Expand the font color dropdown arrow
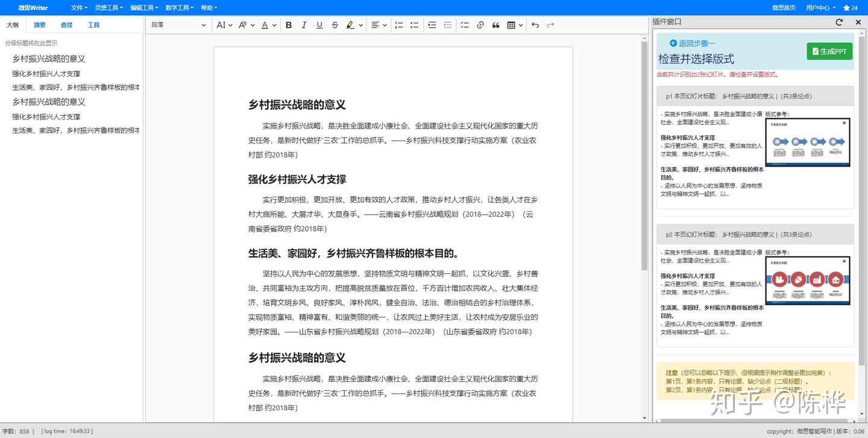 (274, 25)
